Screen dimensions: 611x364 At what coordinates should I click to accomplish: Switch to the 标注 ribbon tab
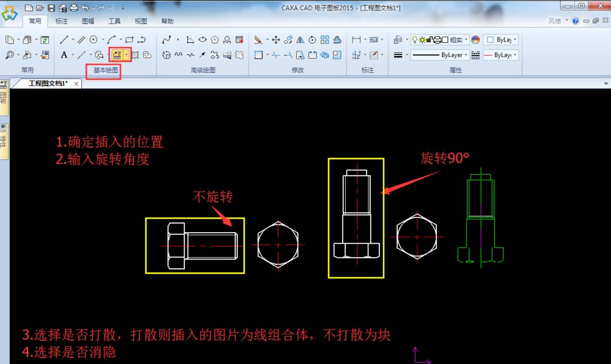(61, 20)
